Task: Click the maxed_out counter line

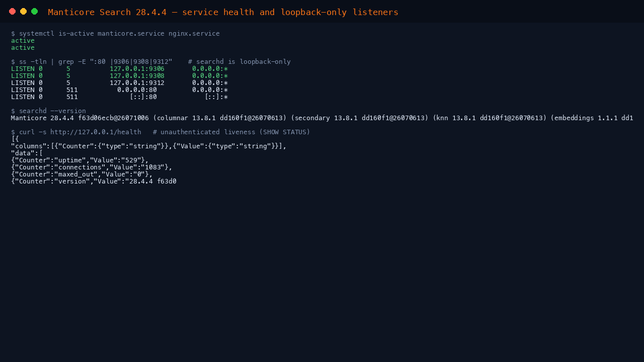Action: pos(82,174)
